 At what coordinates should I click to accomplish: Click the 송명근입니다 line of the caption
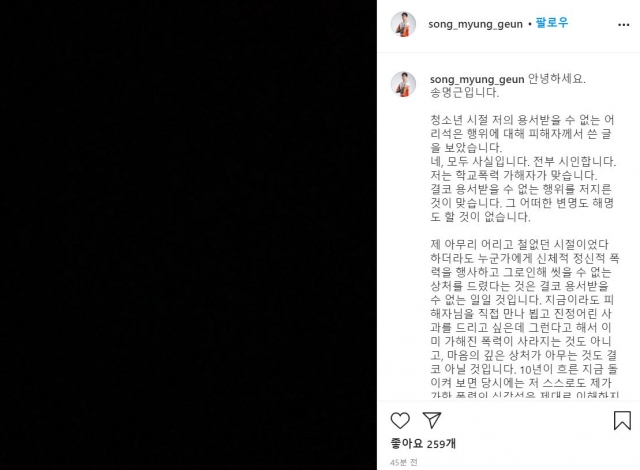(464, 92)
